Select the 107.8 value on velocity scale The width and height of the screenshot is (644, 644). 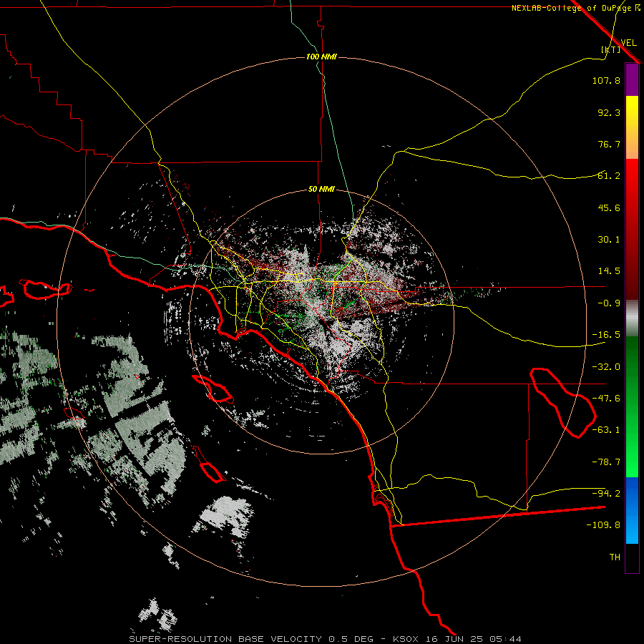click(x=606, y=80)
